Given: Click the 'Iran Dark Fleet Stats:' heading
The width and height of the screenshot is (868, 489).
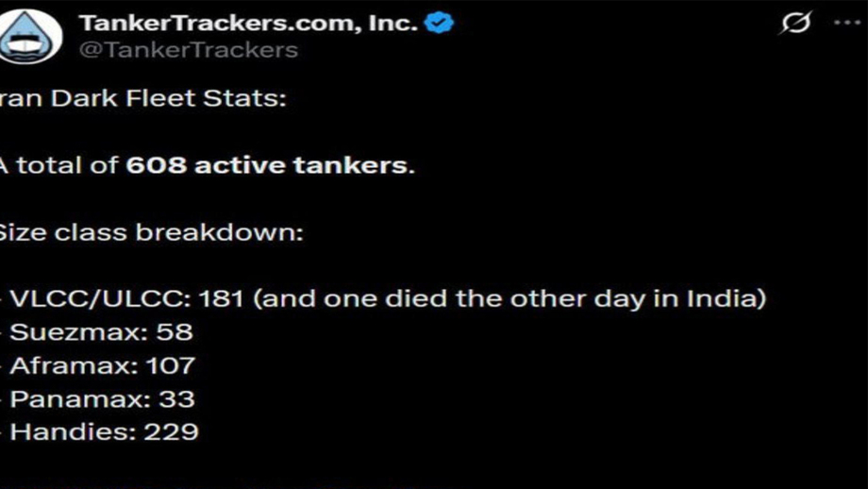Looking at the screenshot, I should [142, 99].
